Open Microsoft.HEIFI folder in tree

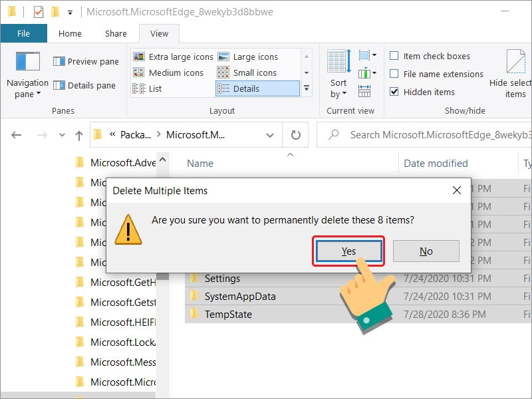point(115,322)
